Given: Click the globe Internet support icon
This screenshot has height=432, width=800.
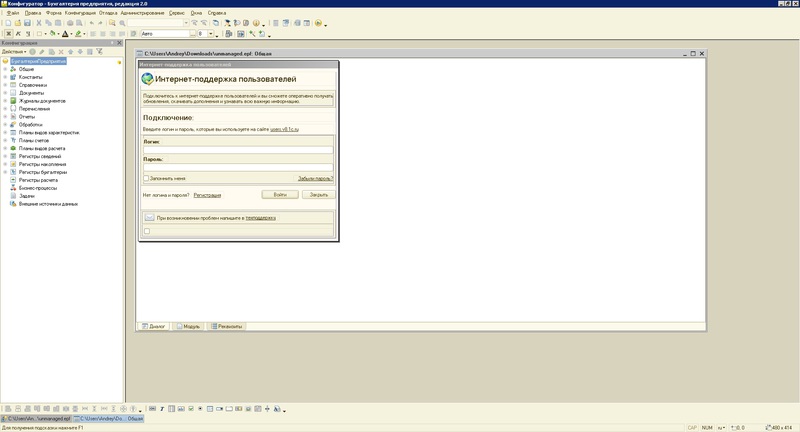Looking at the screenshot, I should 147,79.
